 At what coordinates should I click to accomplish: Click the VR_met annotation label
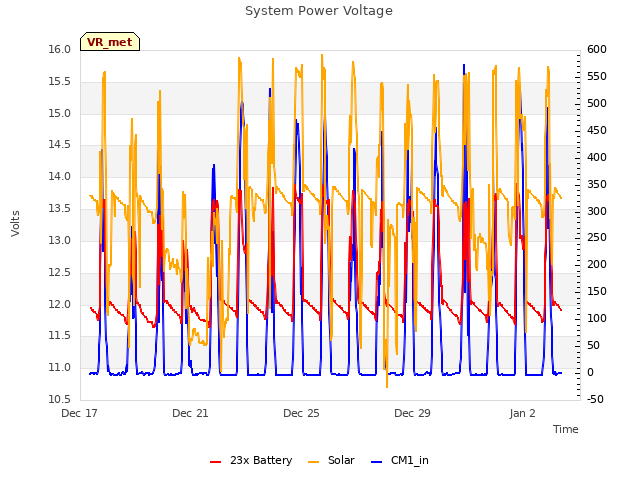tap(110, 42)
